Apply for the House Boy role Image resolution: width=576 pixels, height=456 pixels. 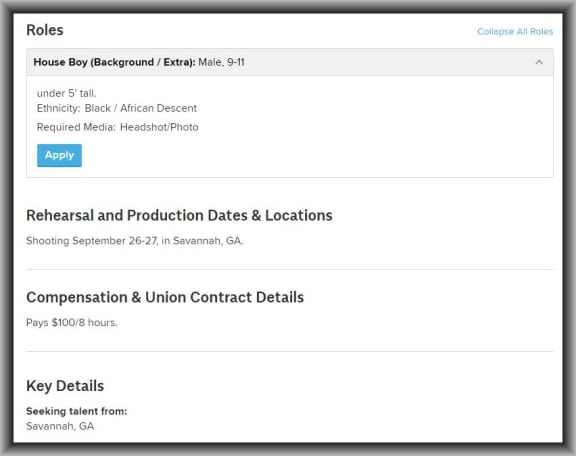click(60, 155)
